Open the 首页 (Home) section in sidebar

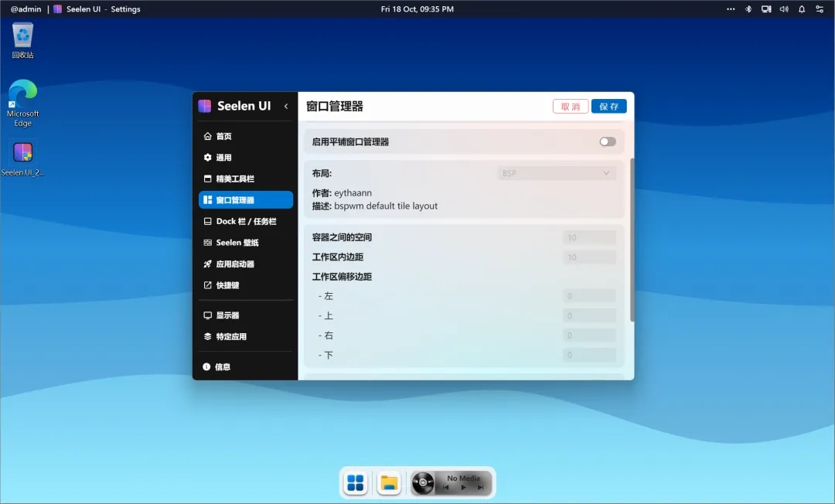[x=230, y=136]
